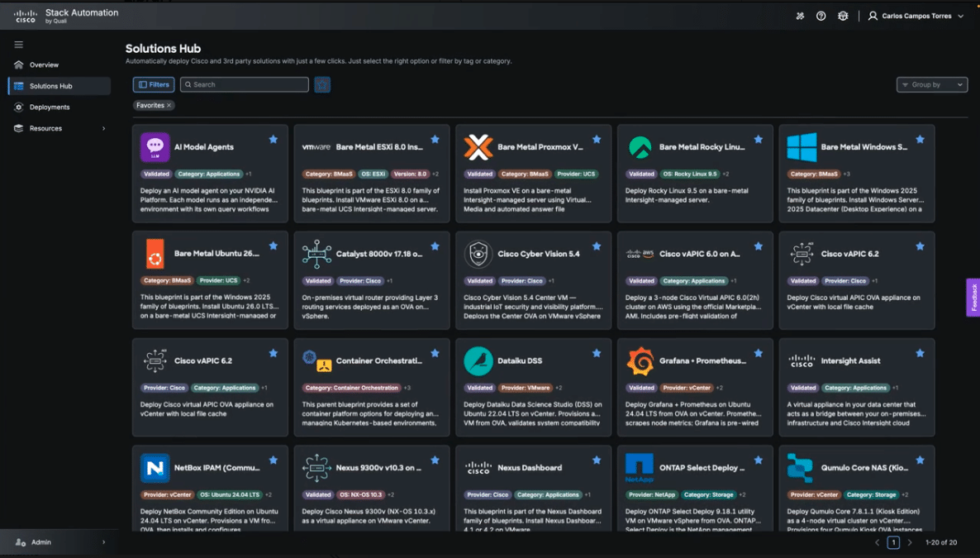Click the AI Model Agents purple logo
Viewport: 980px width, 558px height.
(x=155, y=147)
